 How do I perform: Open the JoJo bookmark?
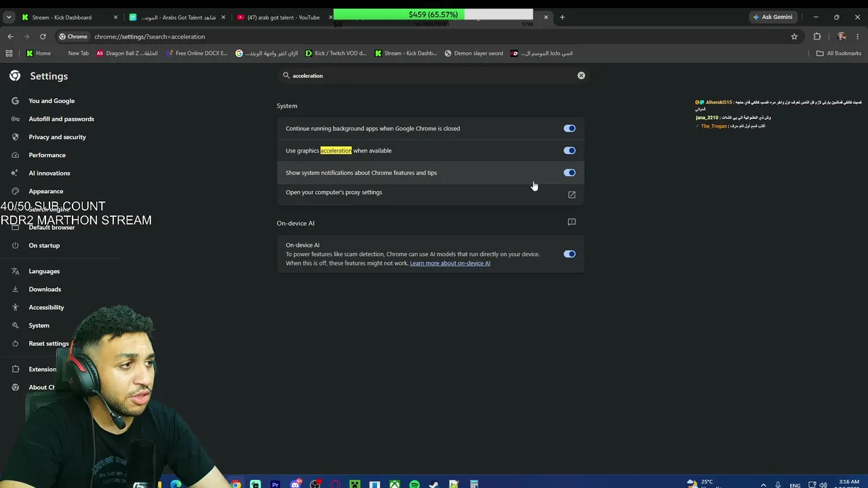pyautogui.click(x=542, y=53)
